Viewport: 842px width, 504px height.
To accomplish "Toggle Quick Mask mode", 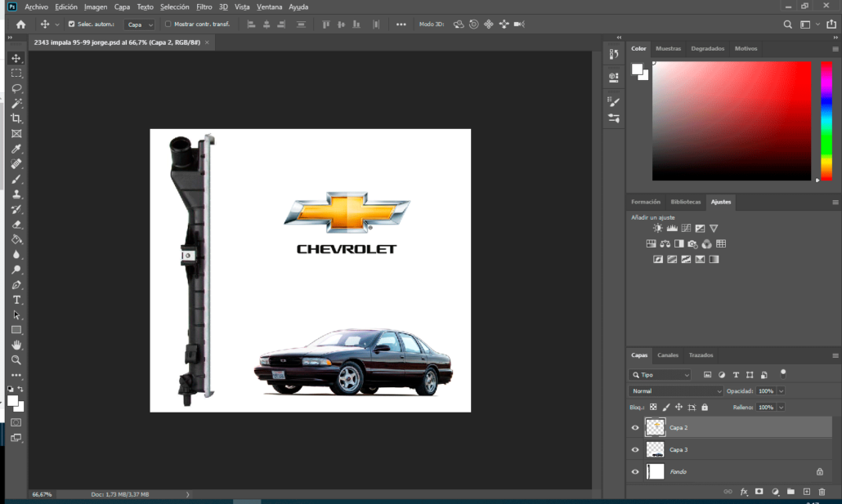I will click(x=16, y=422).
